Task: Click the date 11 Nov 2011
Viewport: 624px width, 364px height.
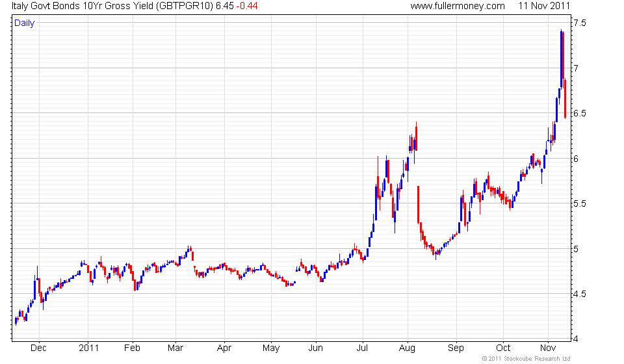Action: (x=544, y=6)
